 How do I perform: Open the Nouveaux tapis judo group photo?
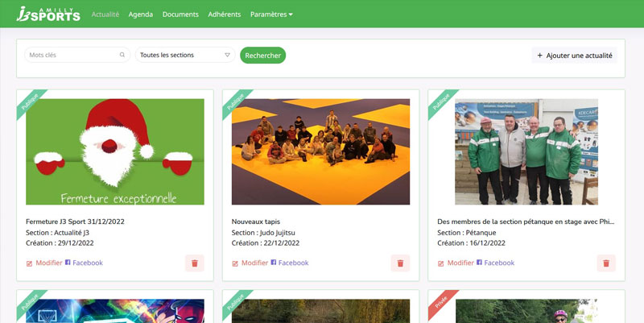(x=320, y=151)
